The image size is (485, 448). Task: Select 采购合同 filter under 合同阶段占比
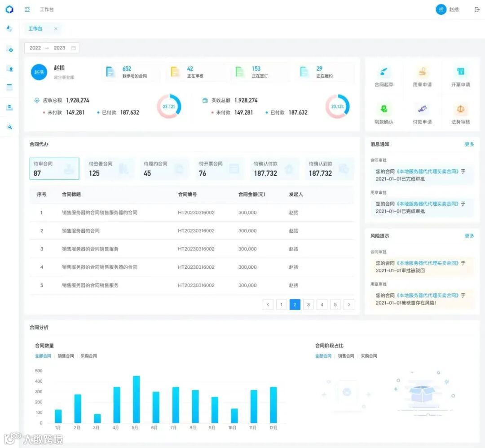pyautogui.click(x=369, y=356)
